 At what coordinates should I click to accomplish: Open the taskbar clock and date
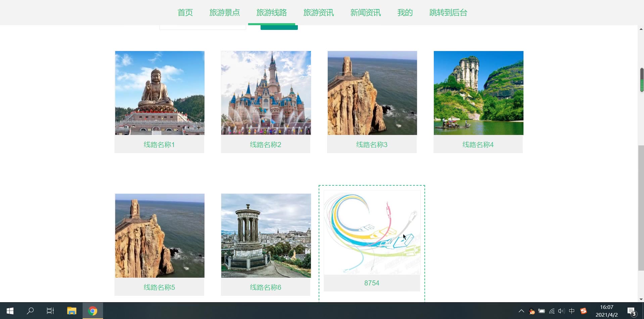pyautogui.click(x=606, y=311)
